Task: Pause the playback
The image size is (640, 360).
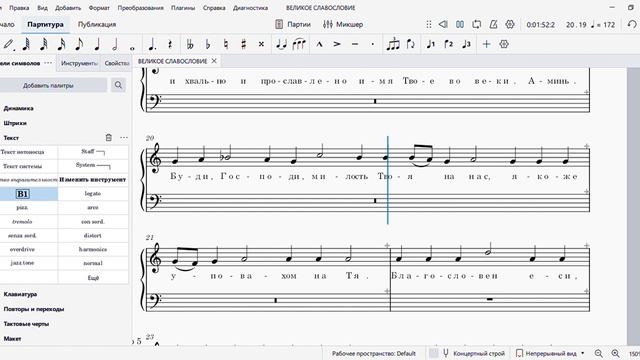Action: click(460, 24)
